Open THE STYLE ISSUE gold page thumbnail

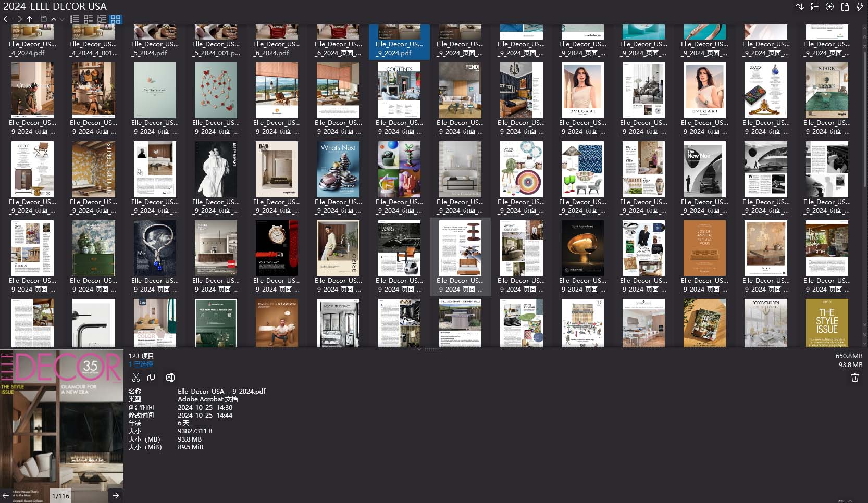pos(827,323)
